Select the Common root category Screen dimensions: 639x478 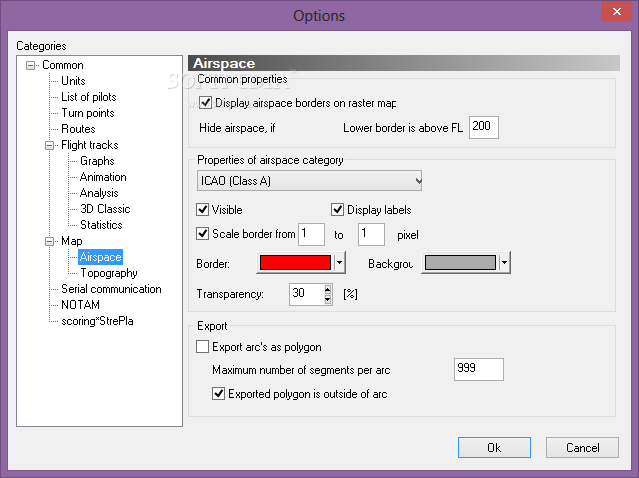tap(63, 65)
